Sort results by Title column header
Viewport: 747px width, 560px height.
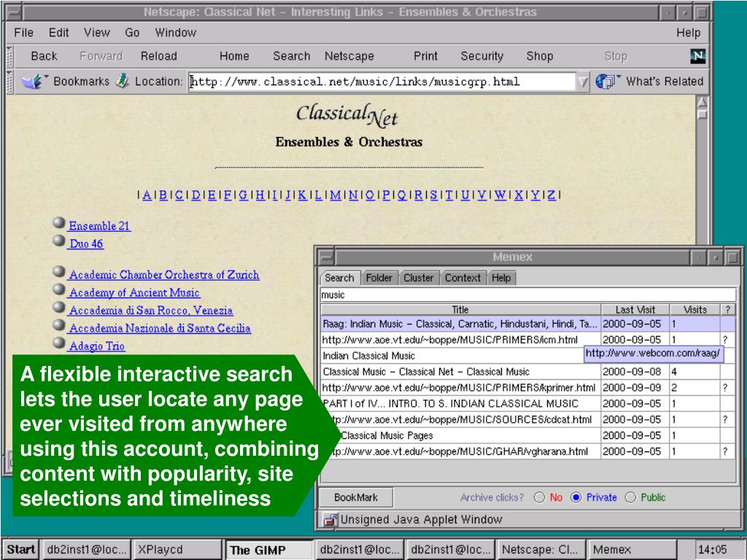pyautogui.click(x=460, y=309)
